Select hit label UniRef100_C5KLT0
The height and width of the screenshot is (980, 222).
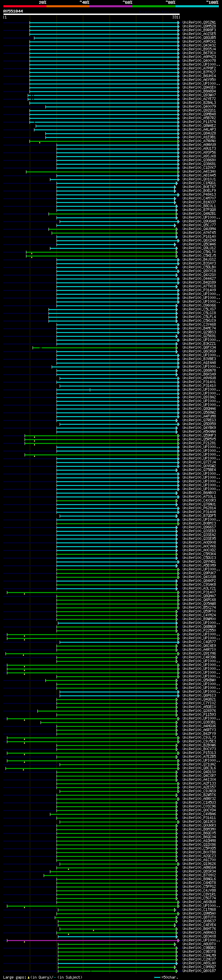point(199,252)
